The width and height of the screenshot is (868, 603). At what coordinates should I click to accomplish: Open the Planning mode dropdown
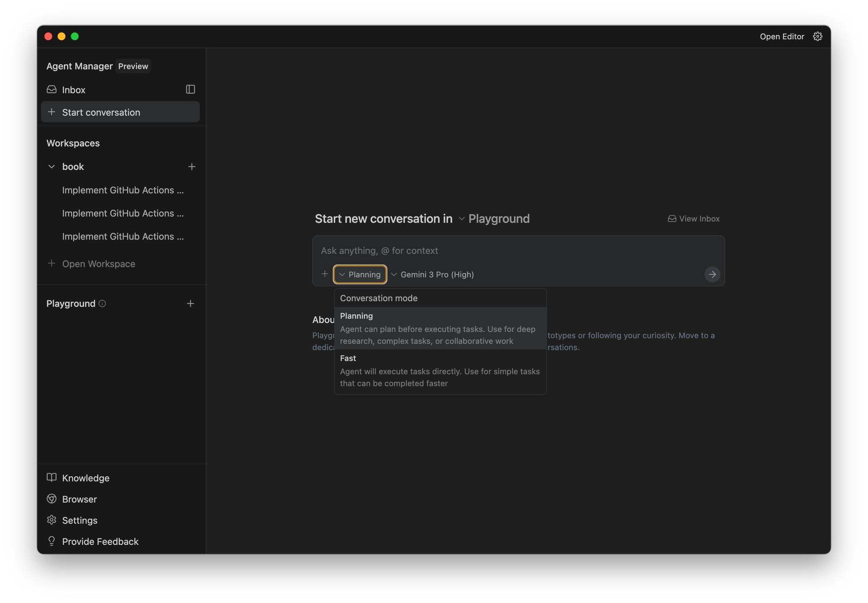pos(360,274)
